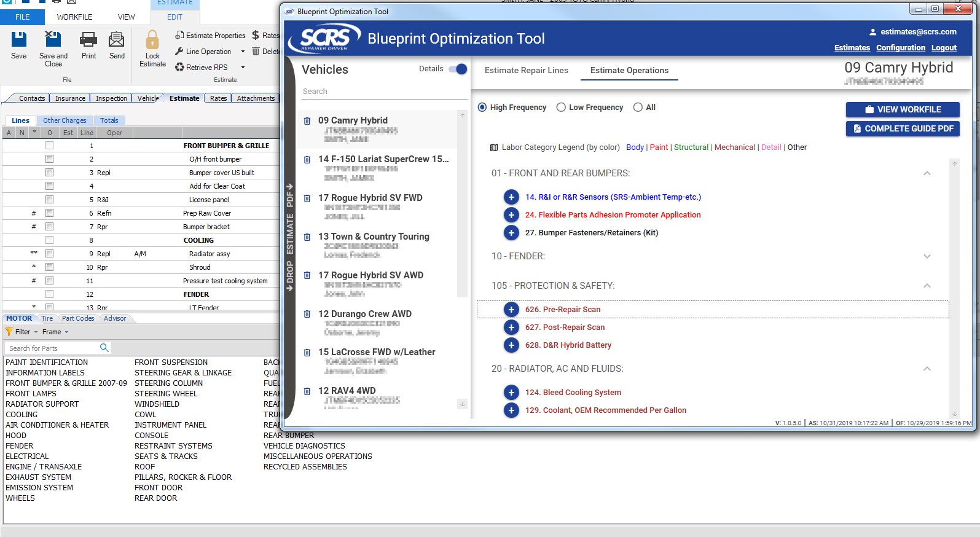Open the Part Codes tab

(x=78, y=318)
